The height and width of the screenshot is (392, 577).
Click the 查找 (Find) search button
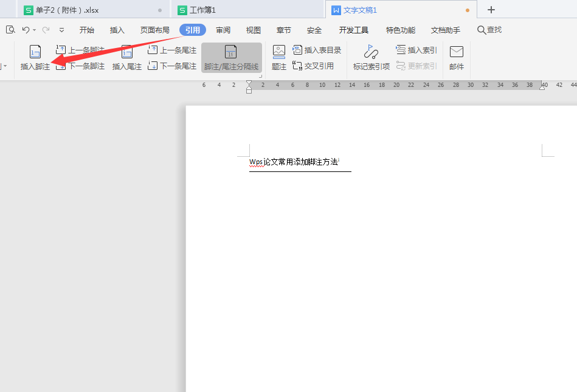point(489,30)
